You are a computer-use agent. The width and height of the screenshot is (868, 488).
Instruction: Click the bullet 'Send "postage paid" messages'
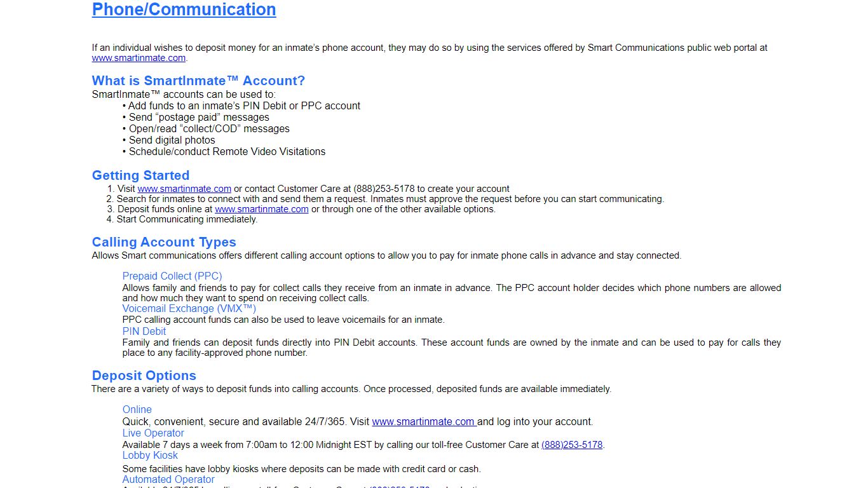coord(196,118)
